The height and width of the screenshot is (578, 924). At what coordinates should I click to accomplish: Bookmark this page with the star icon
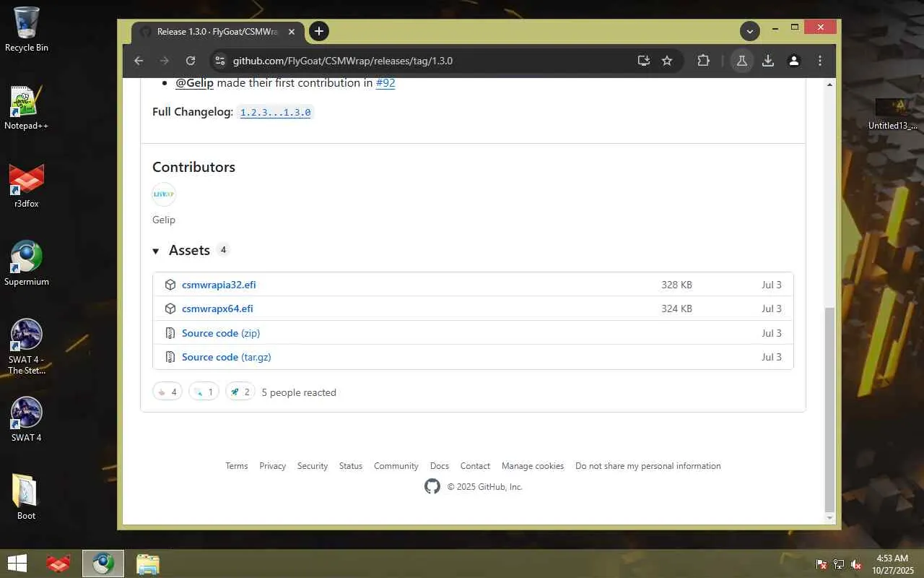[x=667, y=61]
